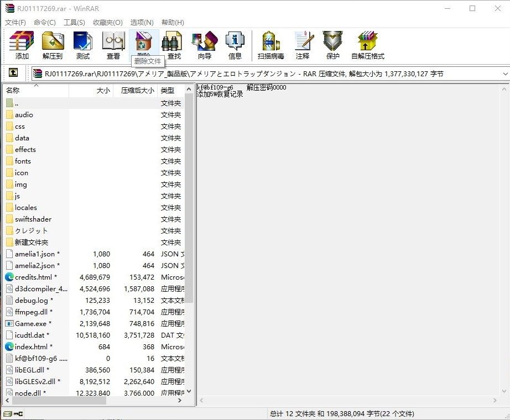Open the Commands (命令) menu
The height and width of the screenshot is (420, 510).
tap(45, 23)
